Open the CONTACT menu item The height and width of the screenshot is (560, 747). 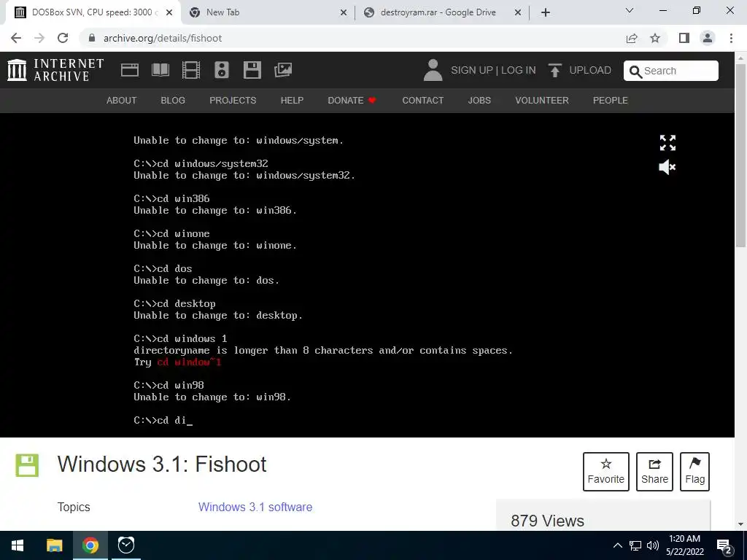tap(422, 101)
